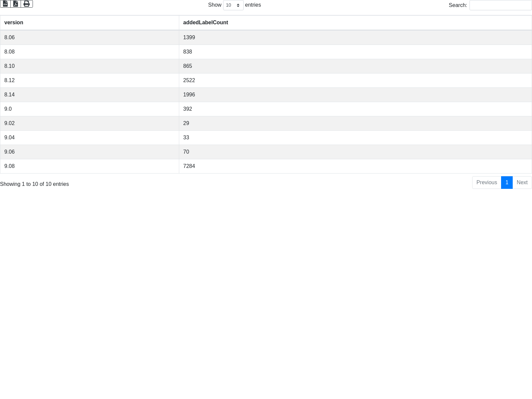Viewport: 532px width, 399px height.
Task: Go to the Next page
Action: [522, 183]
